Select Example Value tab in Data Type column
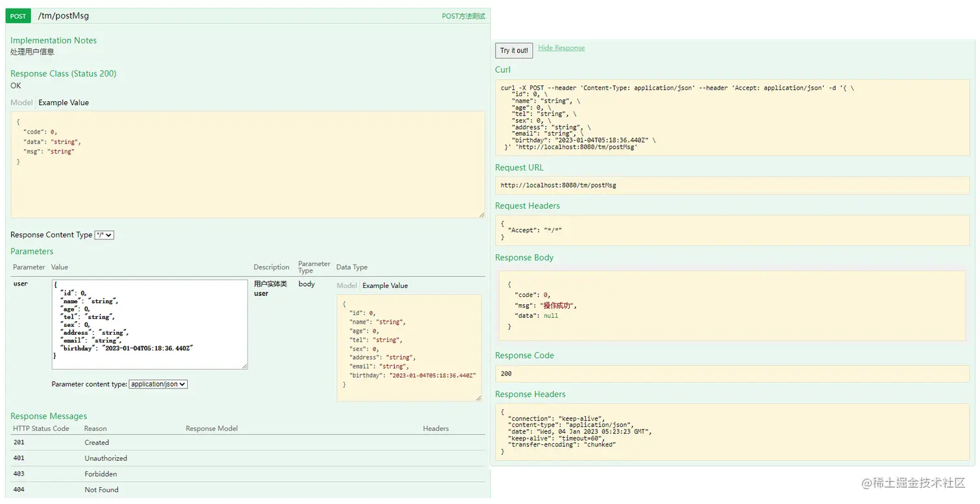Screen dimensions: 980x504 point(385,285)
